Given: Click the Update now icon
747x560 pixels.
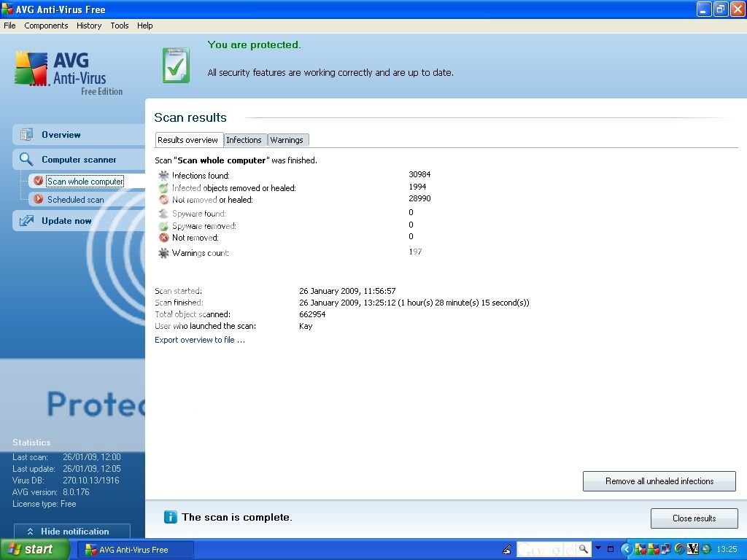Looking at the screenshot, I should click(27, 220).
